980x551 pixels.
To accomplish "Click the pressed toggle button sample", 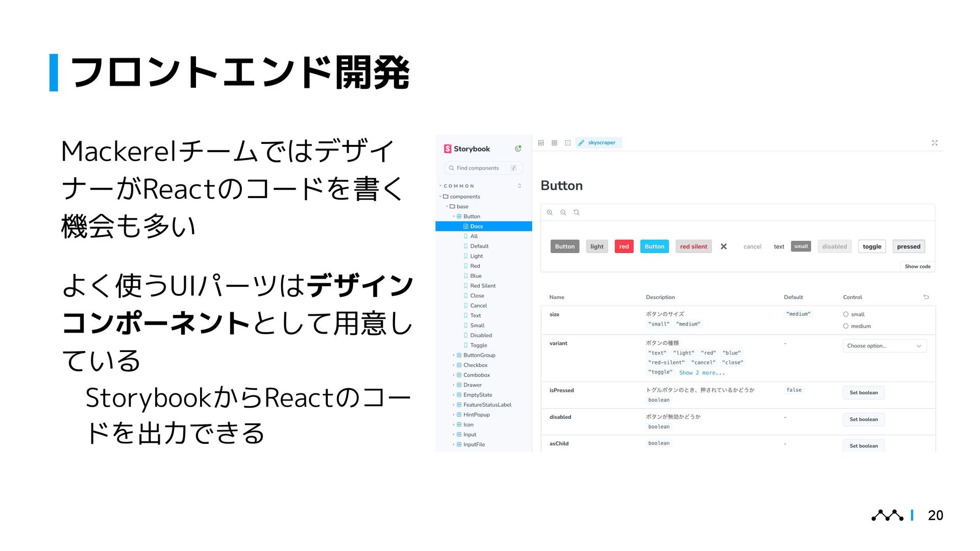I will pyautogui.click(x=909, y=246).
